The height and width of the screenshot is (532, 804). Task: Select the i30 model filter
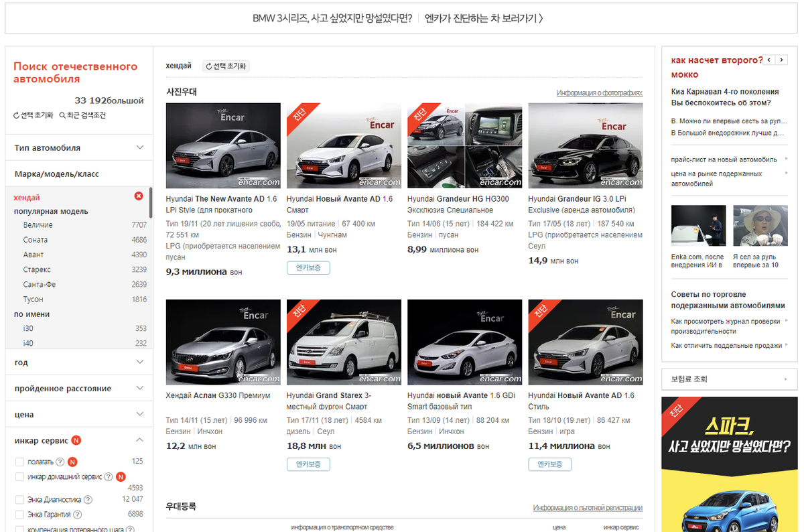point(27,329)
